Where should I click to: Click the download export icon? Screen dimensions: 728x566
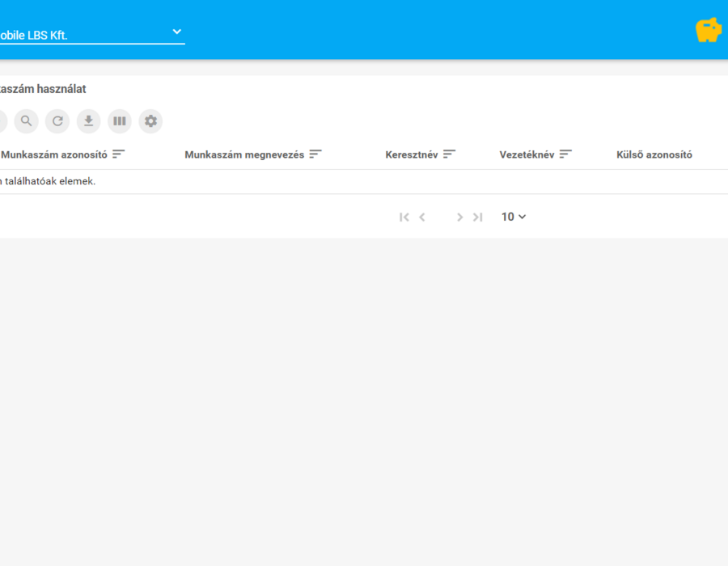[89, 121]
